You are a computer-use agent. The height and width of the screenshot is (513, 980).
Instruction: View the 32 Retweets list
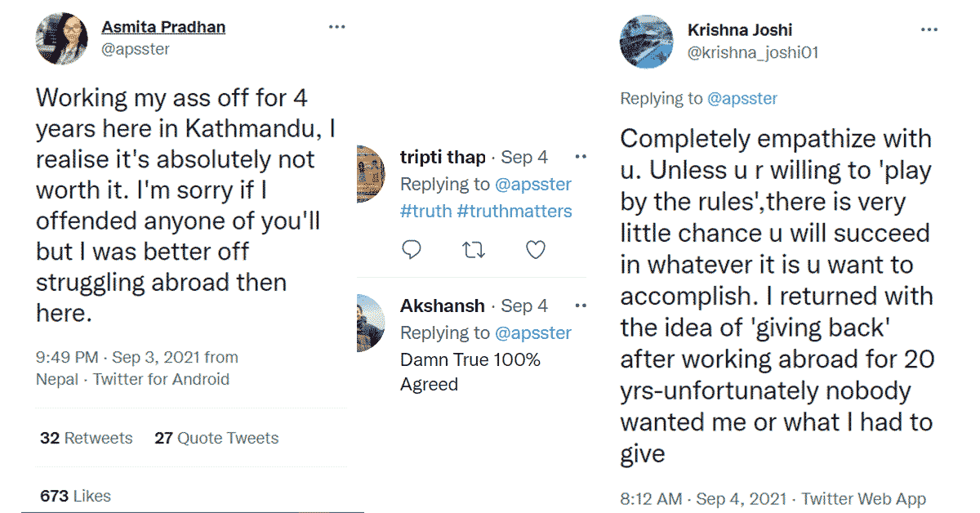pos(86,439)
